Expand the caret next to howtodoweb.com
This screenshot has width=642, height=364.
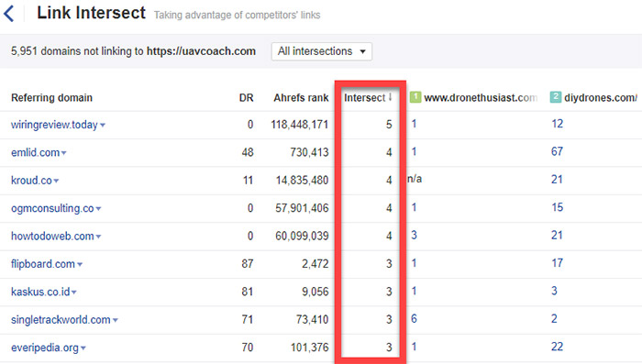coord(98,237)
